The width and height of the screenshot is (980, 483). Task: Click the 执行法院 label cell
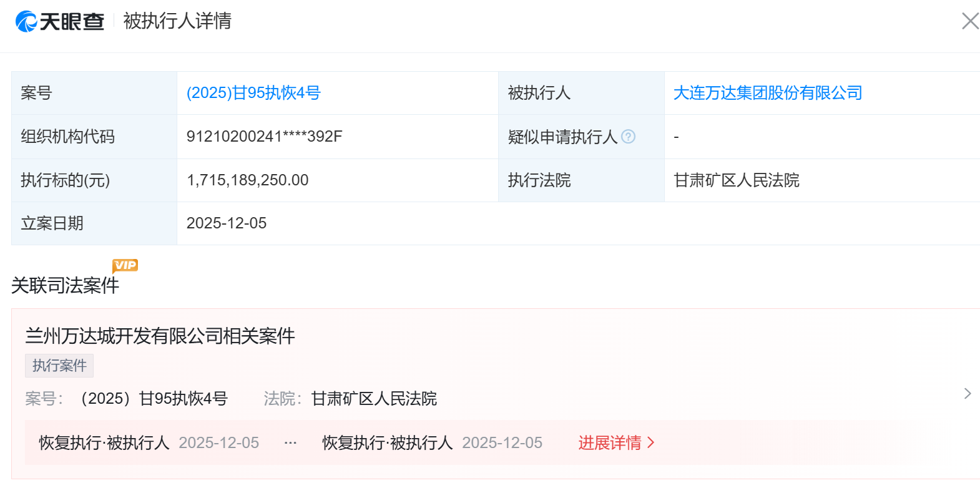click(581, 180)
